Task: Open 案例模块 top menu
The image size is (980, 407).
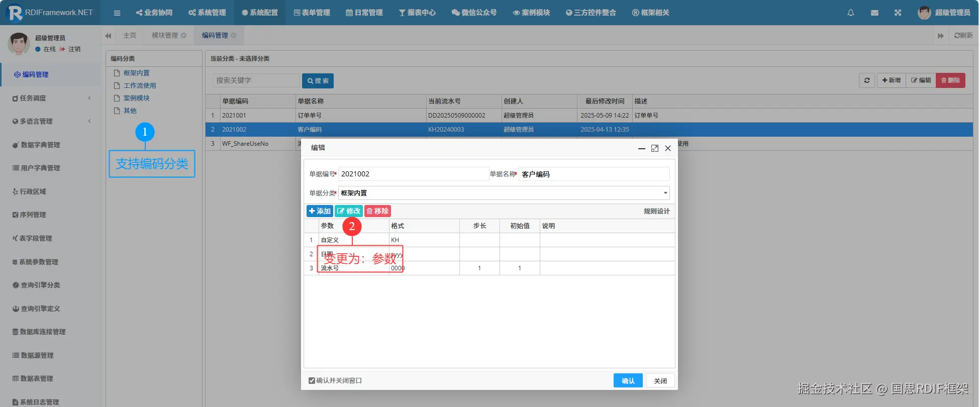Action: [531, 13]
